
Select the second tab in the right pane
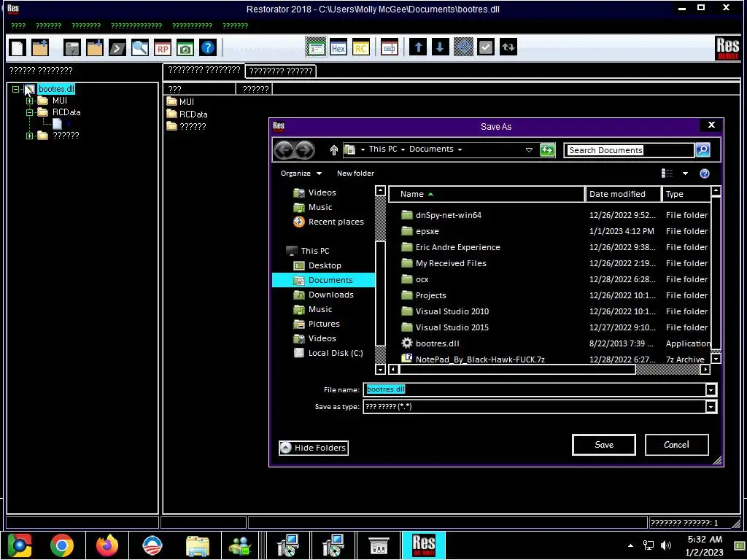coord(281,71)
